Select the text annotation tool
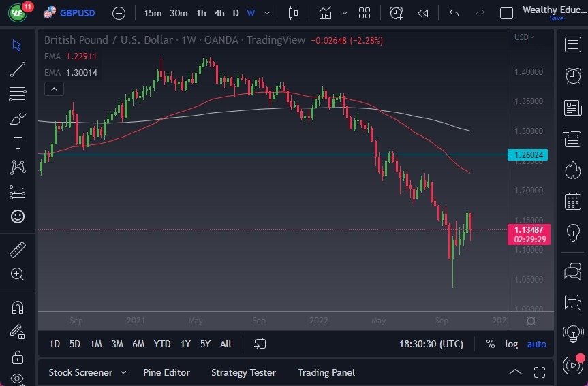This screenshot has width=588, height=386. 18,143
